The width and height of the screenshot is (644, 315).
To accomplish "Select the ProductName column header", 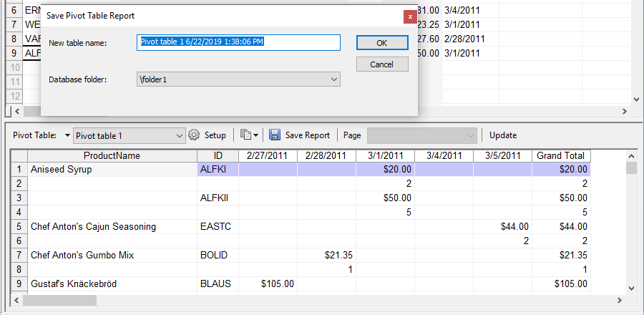I will point(112,155).
